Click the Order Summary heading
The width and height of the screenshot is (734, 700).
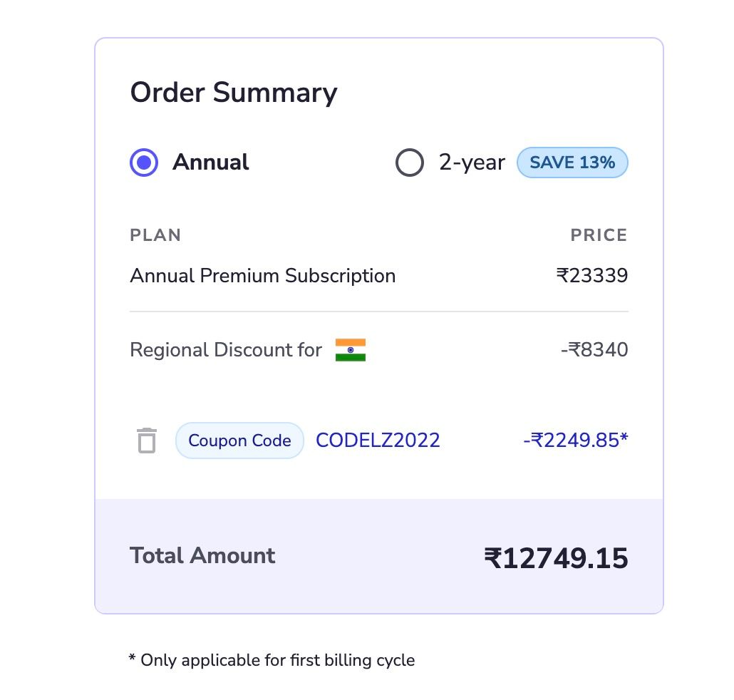234,93
